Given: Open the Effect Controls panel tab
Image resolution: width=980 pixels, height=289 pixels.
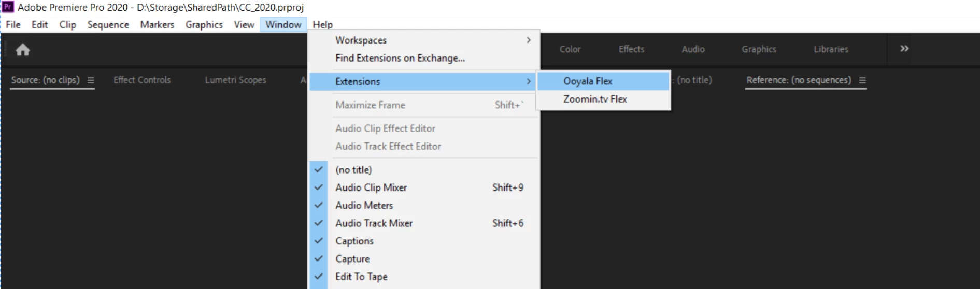Looking at the screenshot, I should coord(142,80).
